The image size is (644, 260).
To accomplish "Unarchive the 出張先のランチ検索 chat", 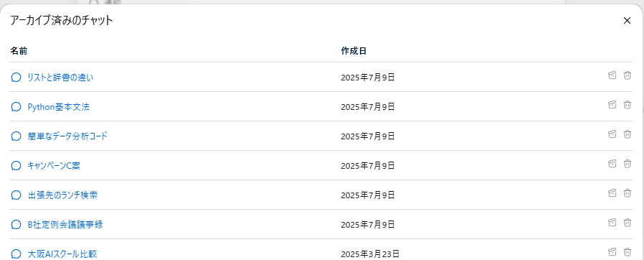I will click(x=612, y=193).
